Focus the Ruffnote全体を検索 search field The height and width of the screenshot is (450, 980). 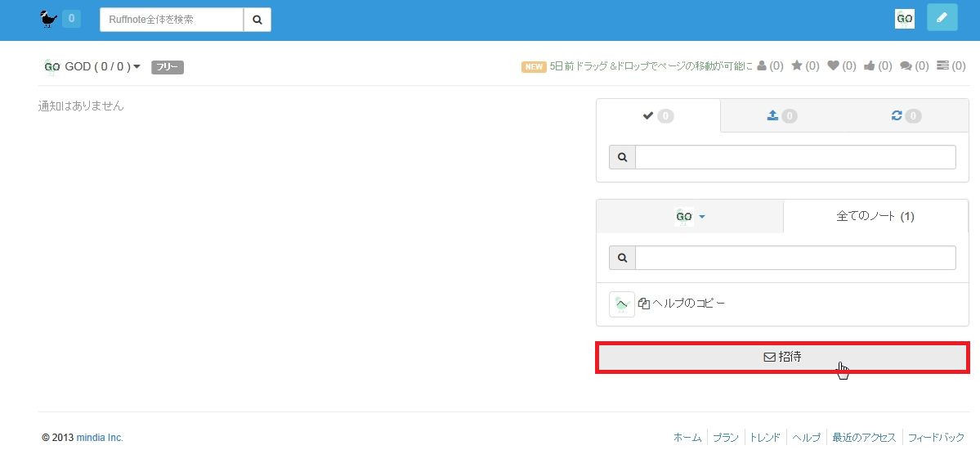point(172,20)
